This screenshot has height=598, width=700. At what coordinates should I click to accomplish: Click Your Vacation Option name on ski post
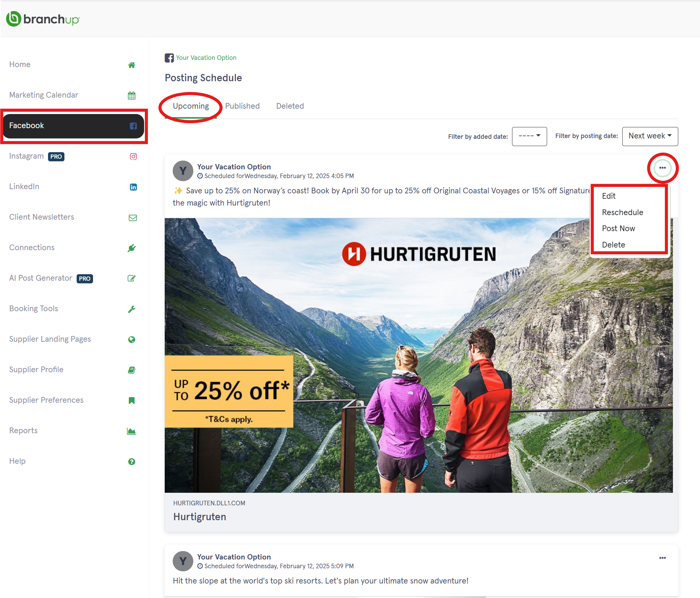(234, 557)
